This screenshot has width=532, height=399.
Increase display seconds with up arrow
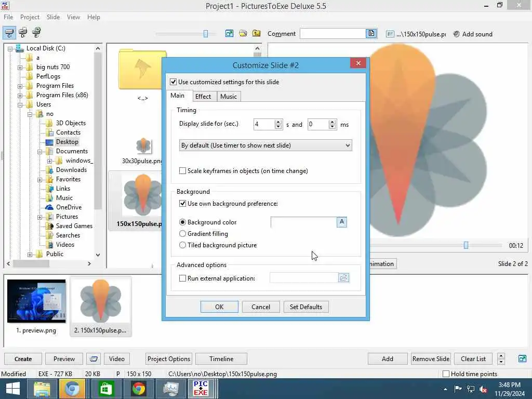pyautogui.click(x=278, y=122)
